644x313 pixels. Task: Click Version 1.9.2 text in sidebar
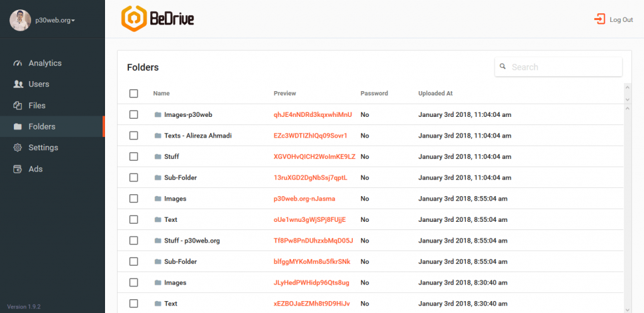[x=24, y=307]
